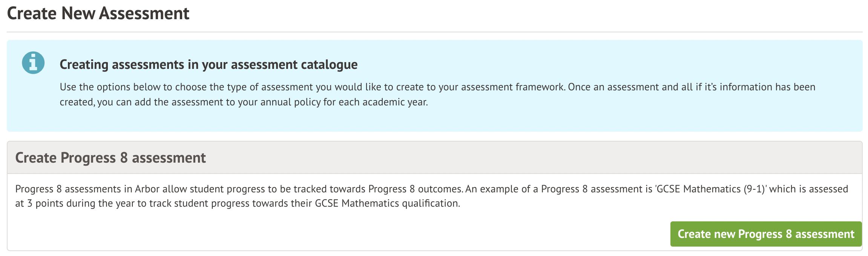Click the Create New Assessment page title
Screen dimensions: 868x256
click(x=98, y=14)
